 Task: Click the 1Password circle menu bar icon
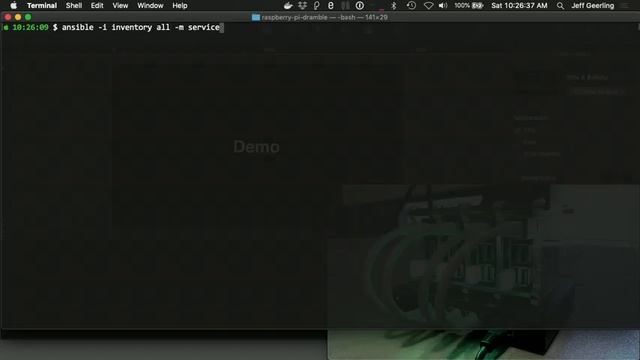[360, 6]
